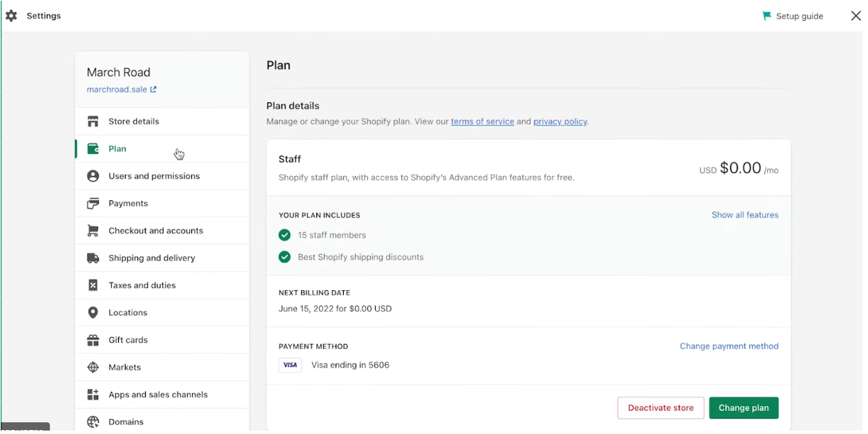Open the terms of service link
The image size is (868, 434).
(x=482, y=122)
